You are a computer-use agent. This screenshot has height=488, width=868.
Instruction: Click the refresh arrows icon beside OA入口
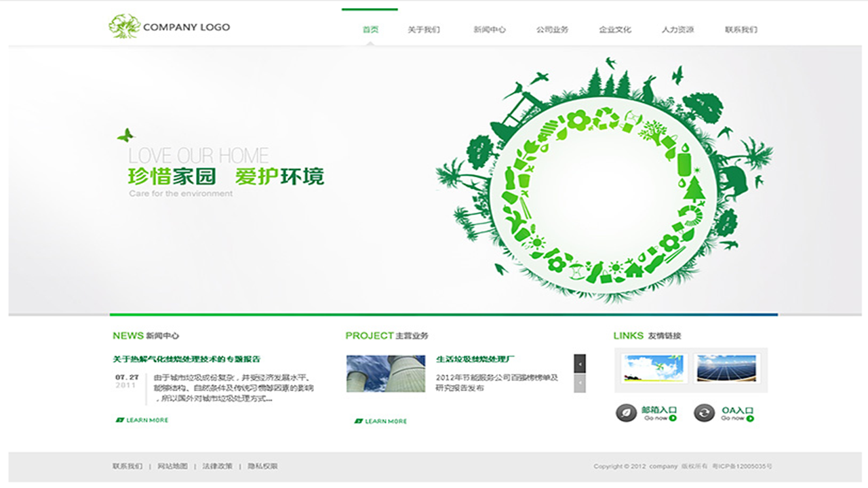point(705,413)
